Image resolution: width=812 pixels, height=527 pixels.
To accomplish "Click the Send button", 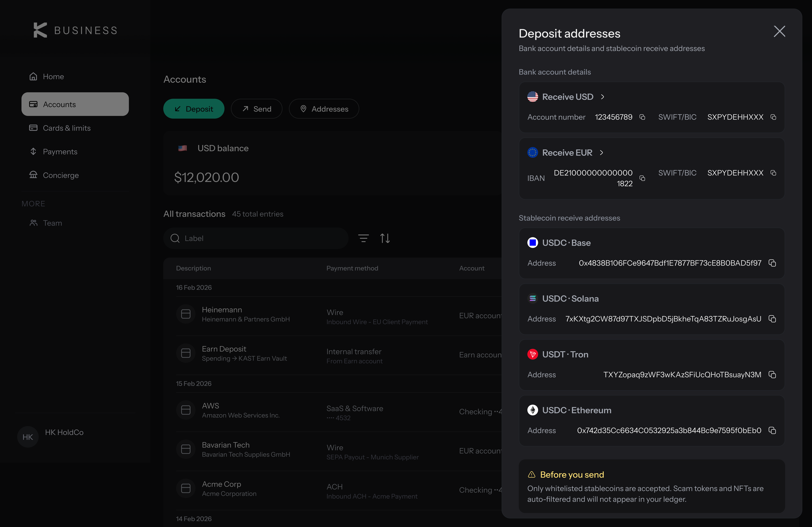I will (x=257, y=109).
